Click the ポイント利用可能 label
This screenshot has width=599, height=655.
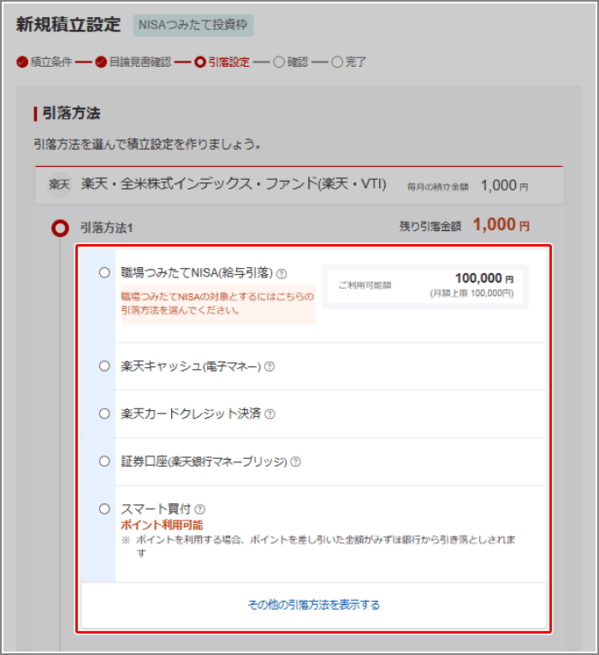pyautogui.click(x=162, y=525)
